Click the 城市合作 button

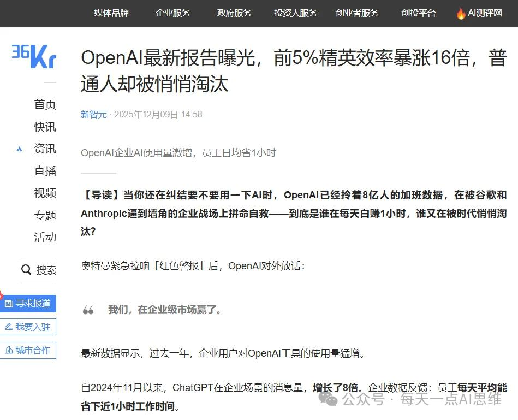(28, 350)
